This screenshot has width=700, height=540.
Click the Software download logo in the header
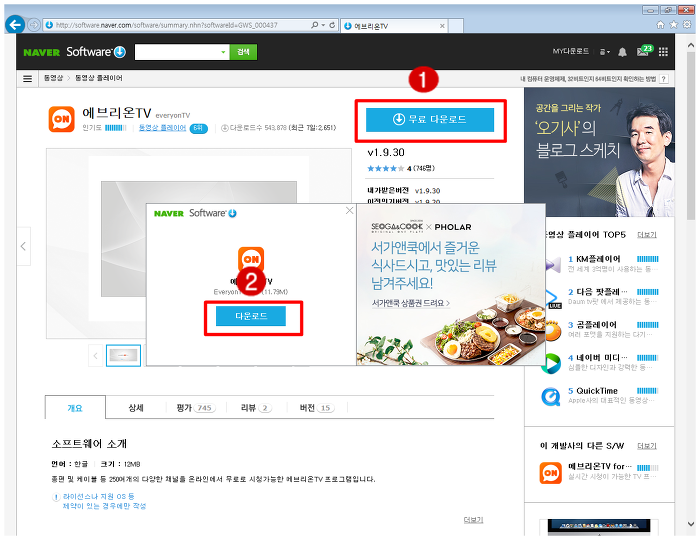tap(96, 52)
